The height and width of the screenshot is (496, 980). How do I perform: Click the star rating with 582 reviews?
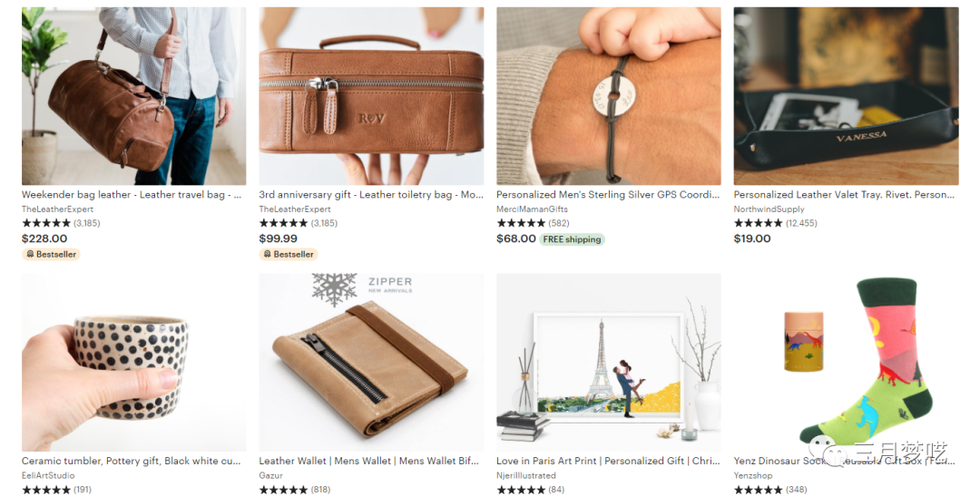coord(533,223)
